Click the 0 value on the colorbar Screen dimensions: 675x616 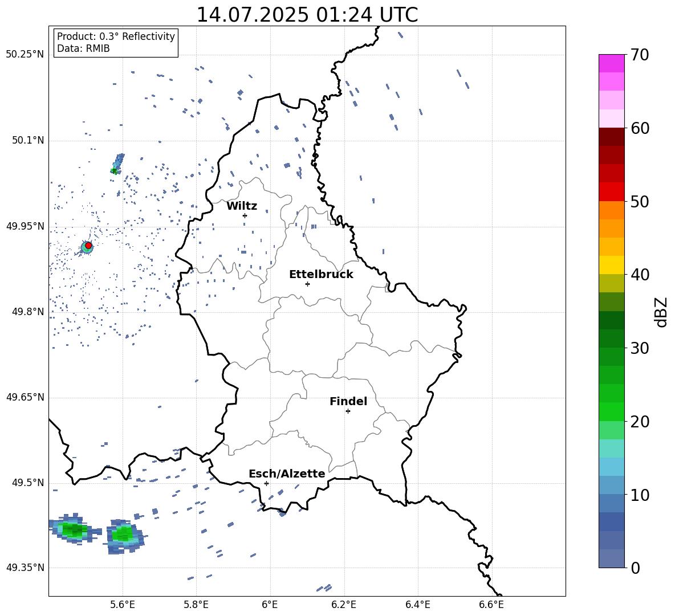coord(635,568)
